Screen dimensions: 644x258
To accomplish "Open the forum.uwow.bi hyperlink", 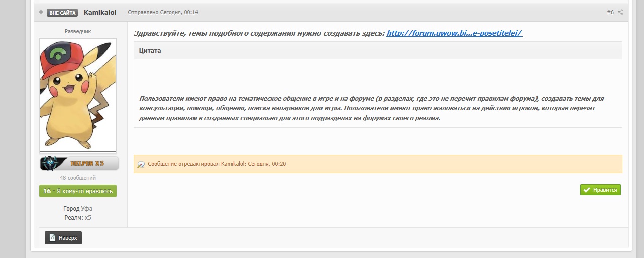I will coord(454,33).
